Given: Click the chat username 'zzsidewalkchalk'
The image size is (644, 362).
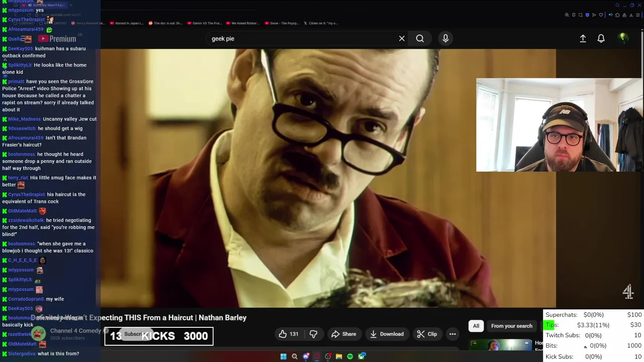Looking at the screenshot, I should (26, 220).
